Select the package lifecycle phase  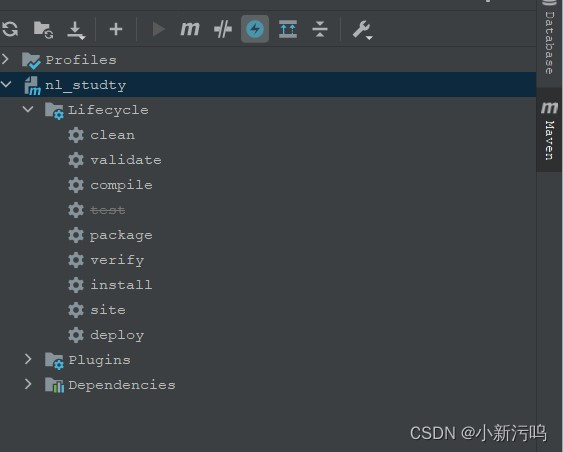pyautogui.click(x=121, y=236)
